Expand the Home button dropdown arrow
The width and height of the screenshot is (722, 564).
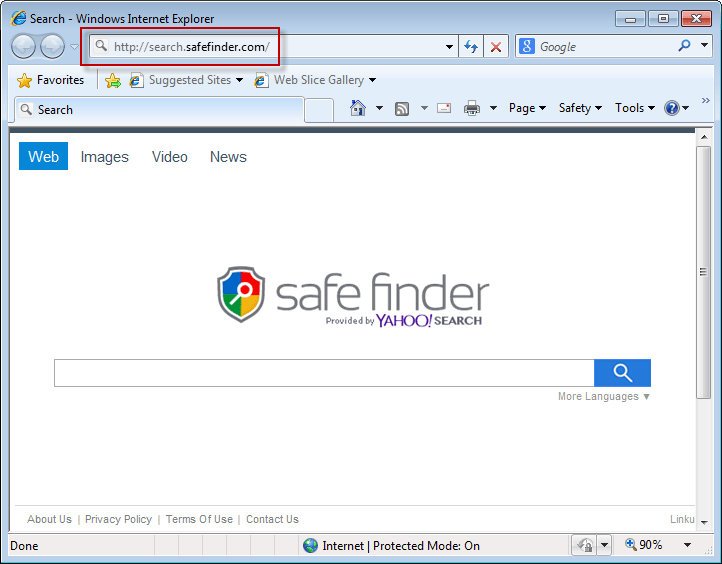tap(379, 108)
